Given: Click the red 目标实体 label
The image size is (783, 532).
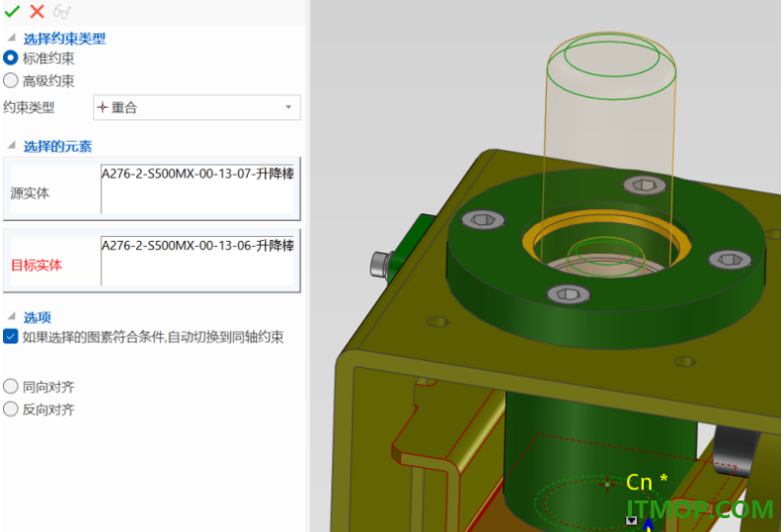Looking at the screenshot, I should 37,265.
